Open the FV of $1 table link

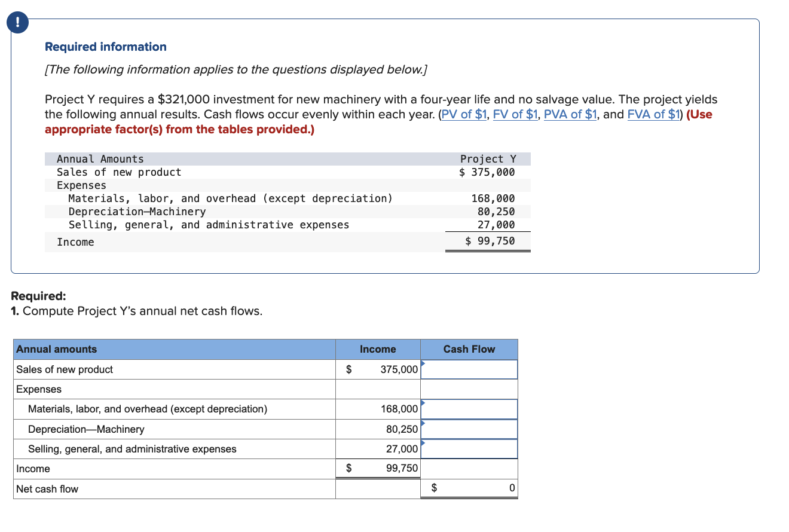pyautogui.click(x=515, y=115)
